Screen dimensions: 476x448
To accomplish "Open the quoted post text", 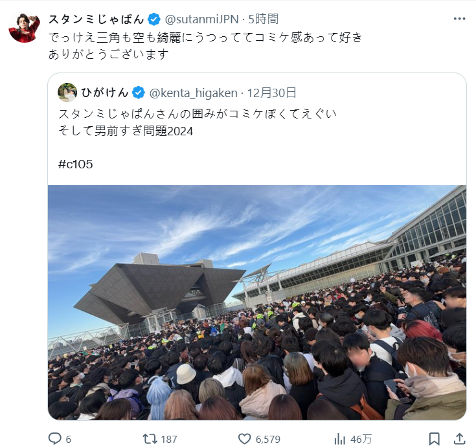I will point(198,122).
